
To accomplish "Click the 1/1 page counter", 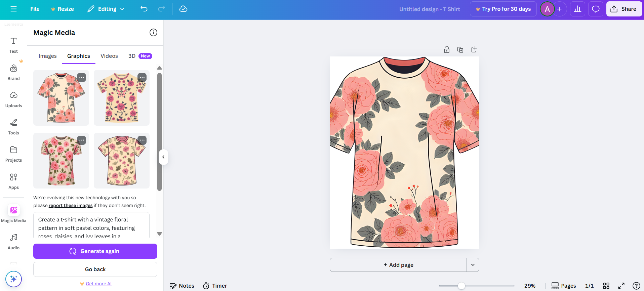I will [589, 286].
